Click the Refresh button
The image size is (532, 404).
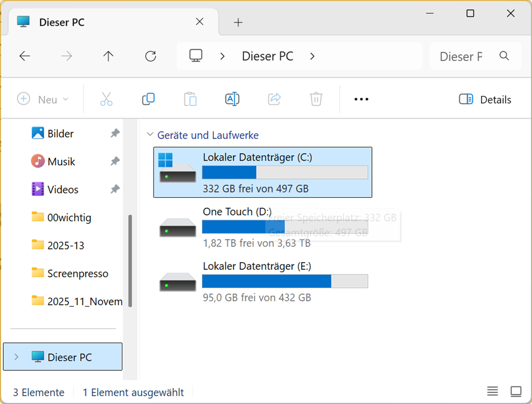[x=150, y=56]
